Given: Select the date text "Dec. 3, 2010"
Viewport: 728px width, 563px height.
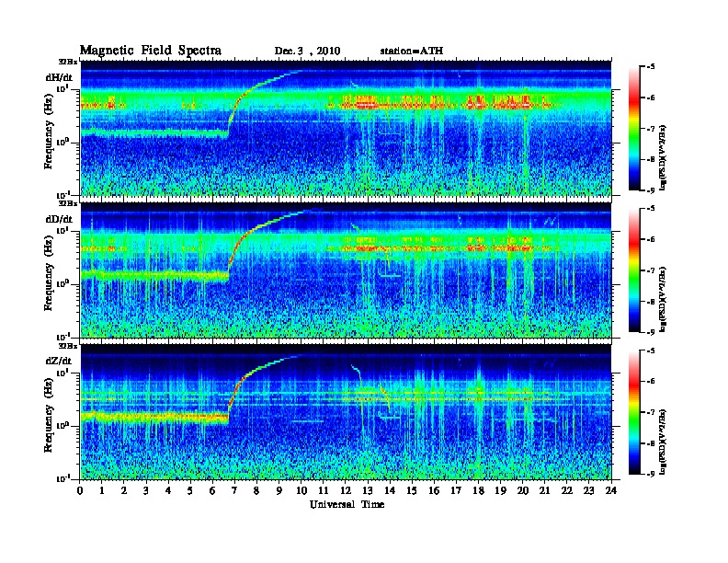Looking at the screenshot, I should (x=307, y=52).
